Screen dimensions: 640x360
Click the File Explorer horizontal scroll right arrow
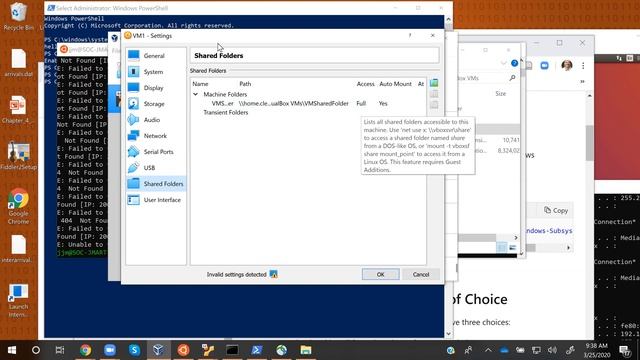tap(516, 238)
